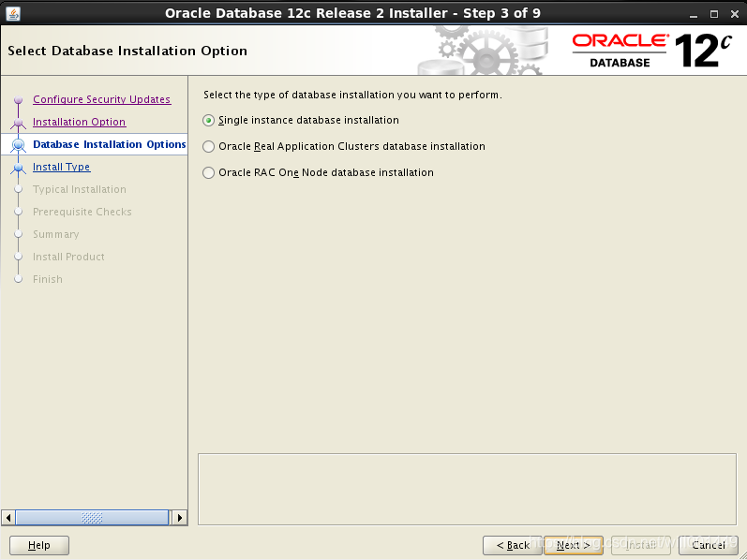Click the Prerequisite Checks step text
This screenshot has width=747, height=560.
(82, 212)
